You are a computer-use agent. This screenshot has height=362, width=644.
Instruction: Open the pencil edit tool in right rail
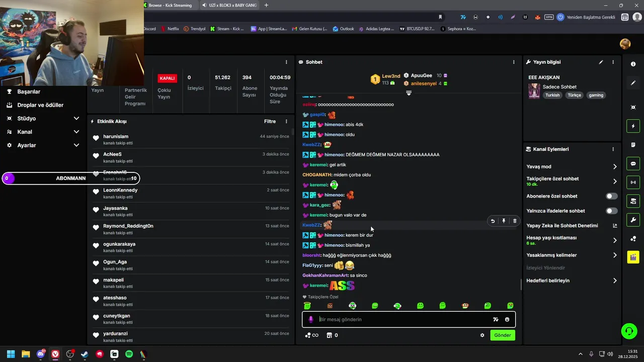click(x=633, y=83)
